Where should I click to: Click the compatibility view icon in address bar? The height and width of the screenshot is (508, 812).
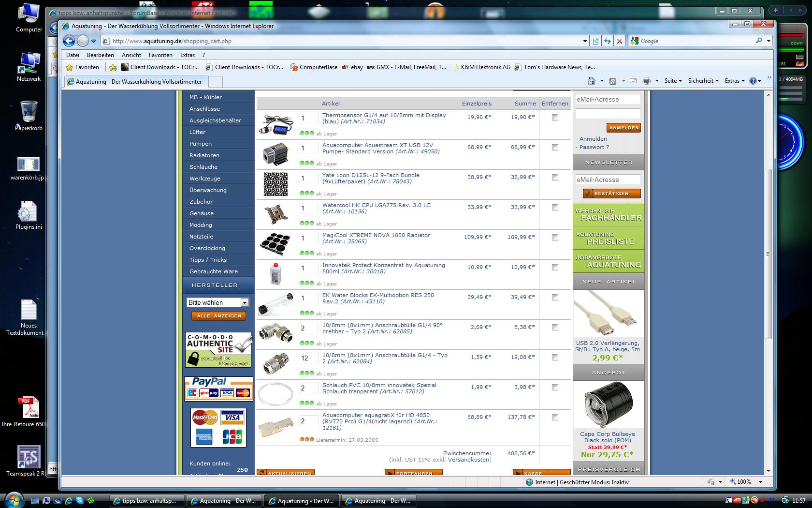pyautogui.click(x=595, y=41)
